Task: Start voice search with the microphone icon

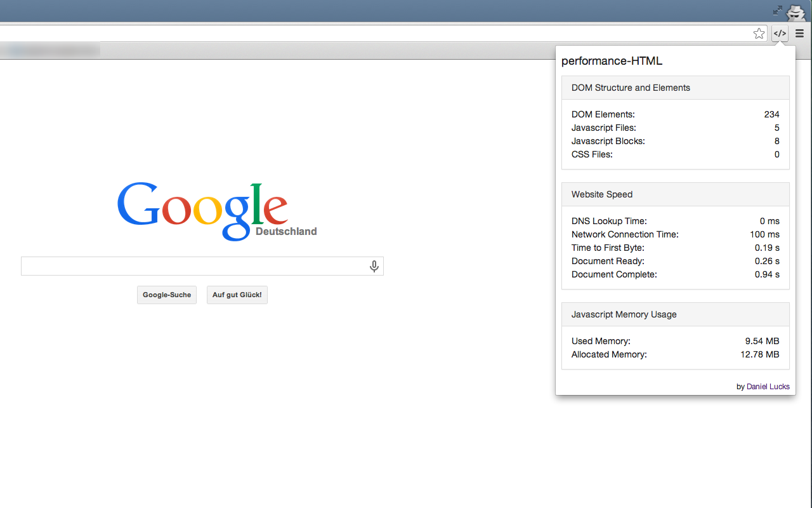Action: click(x=374, y=266)
